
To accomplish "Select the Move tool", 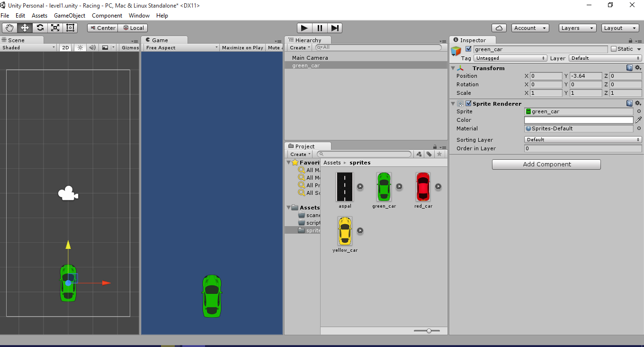I will click(x=25, y=28).
